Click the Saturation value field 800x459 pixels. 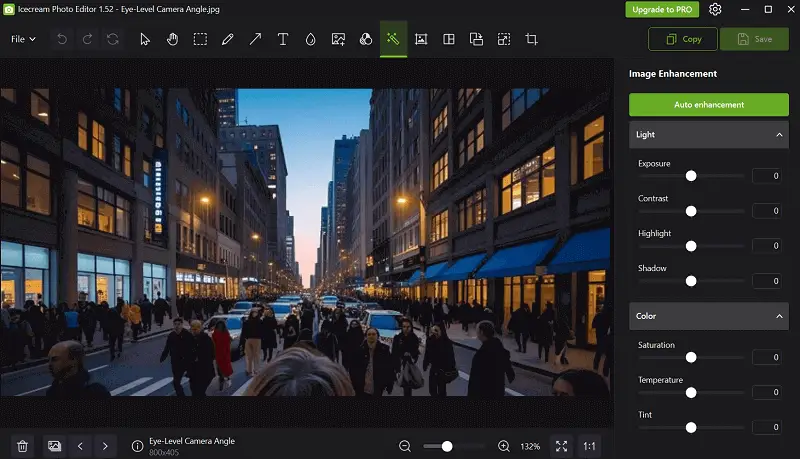(x=766, y=358)
